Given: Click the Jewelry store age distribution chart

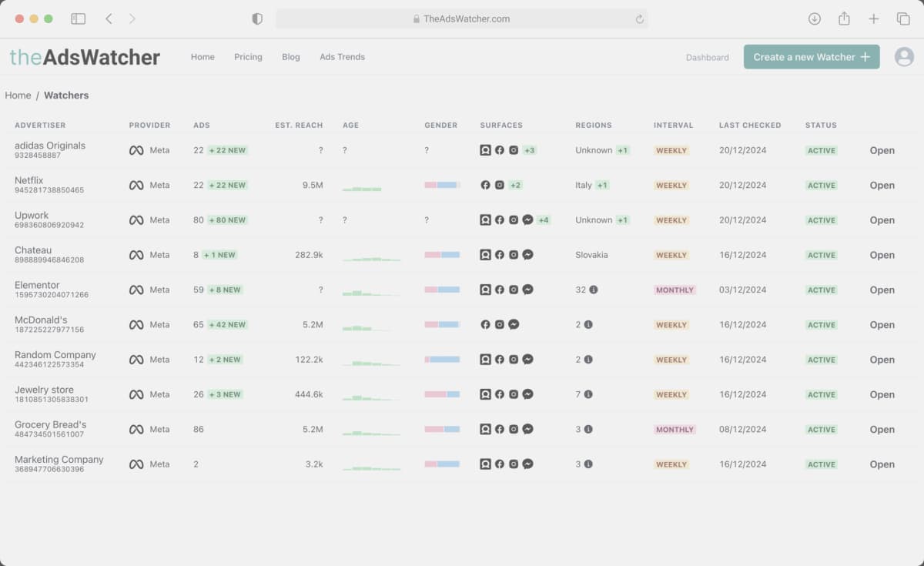Looking at the screenshot, I should pos(371,397).
